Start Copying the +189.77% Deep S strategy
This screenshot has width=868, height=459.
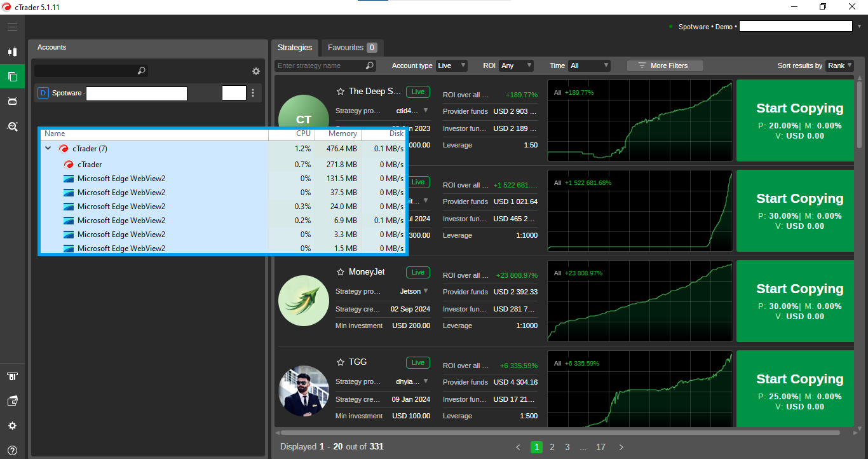click(x=795, y=120)
